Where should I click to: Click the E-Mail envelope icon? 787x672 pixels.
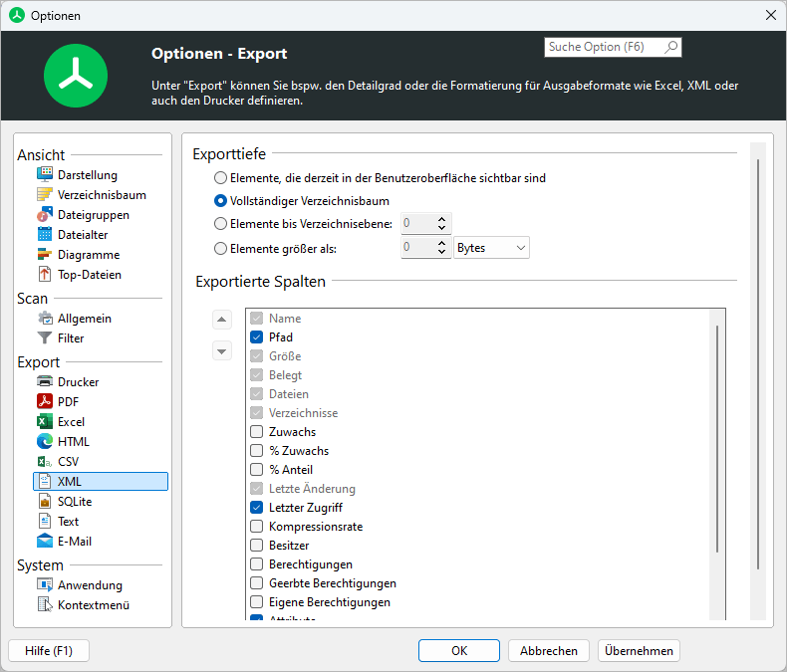click(45, 542)
